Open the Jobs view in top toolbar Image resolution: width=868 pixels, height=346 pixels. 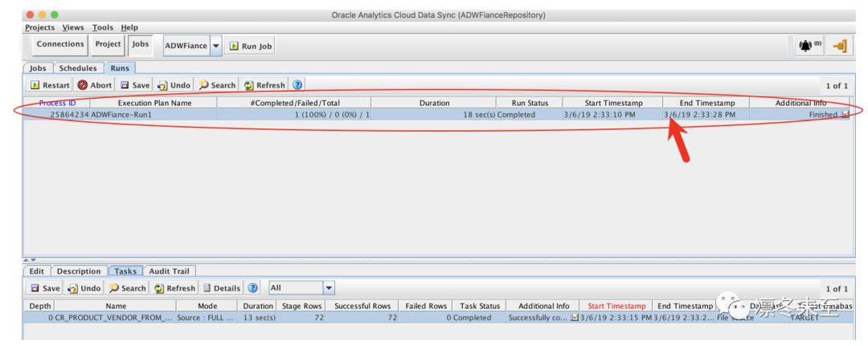coord(141,44)
